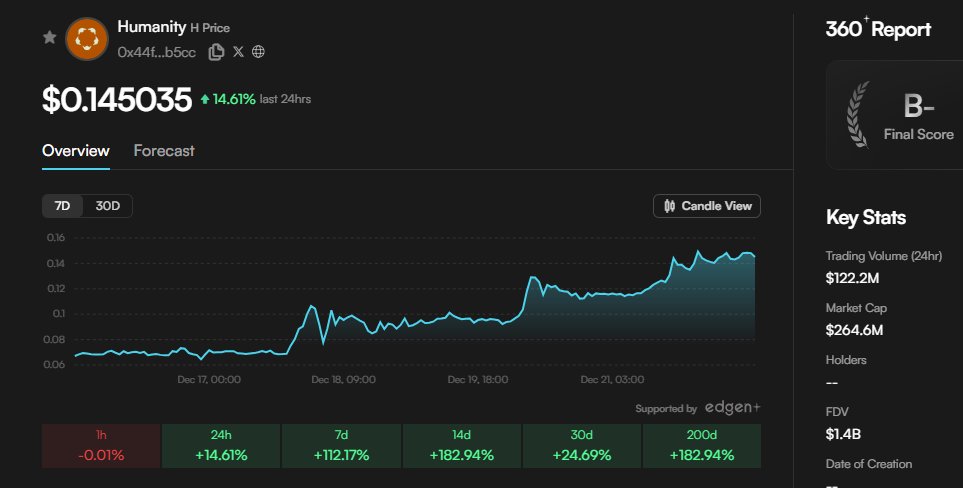Click the laurel wreath score badge
This screenshot has width=963, height=488.
(859, 114)
